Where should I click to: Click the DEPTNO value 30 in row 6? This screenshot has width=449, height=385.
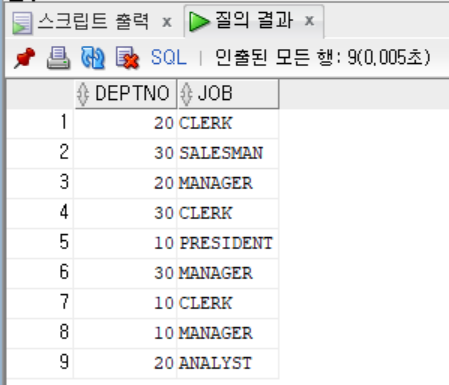click(125, 273)
